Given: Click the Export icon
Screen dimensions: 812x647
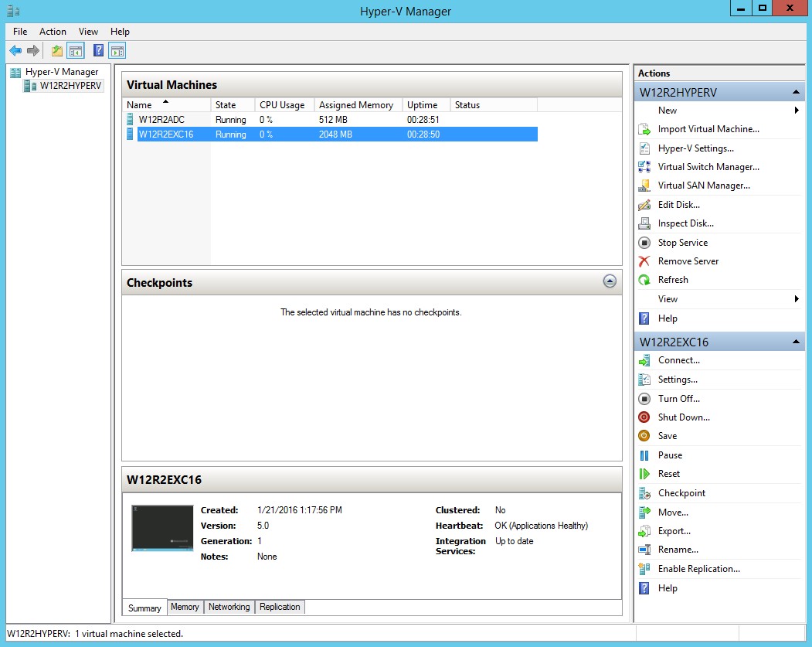Looking at the screenshot, I should coord(644,531).
